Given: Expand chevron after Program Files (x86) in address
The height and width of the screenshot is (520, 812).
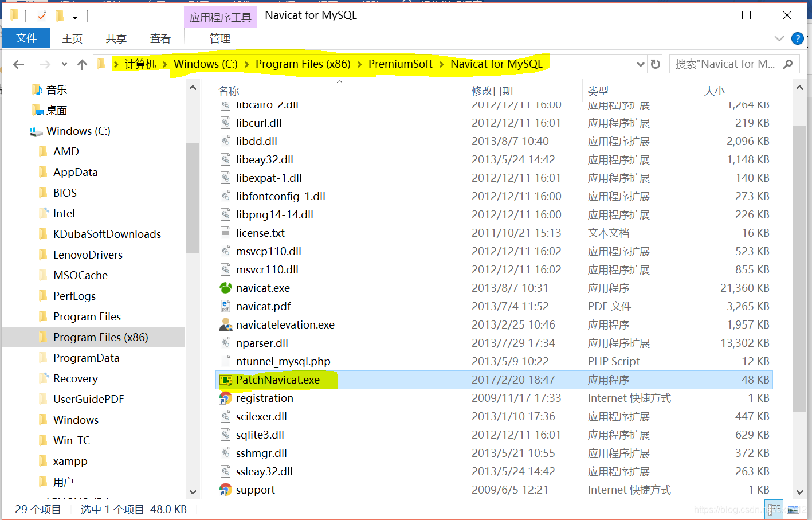Looking at the screenshot, I should (x=360, y=64).
